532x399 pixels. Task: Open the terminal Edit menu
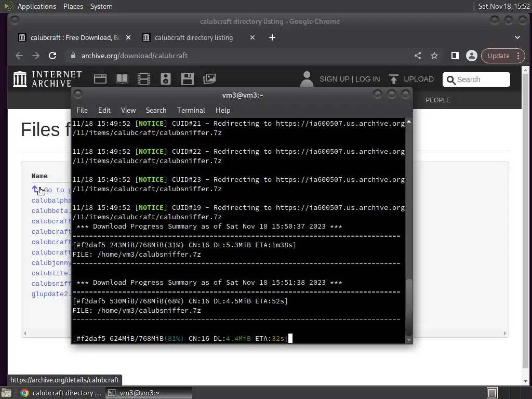coord(104,110)
